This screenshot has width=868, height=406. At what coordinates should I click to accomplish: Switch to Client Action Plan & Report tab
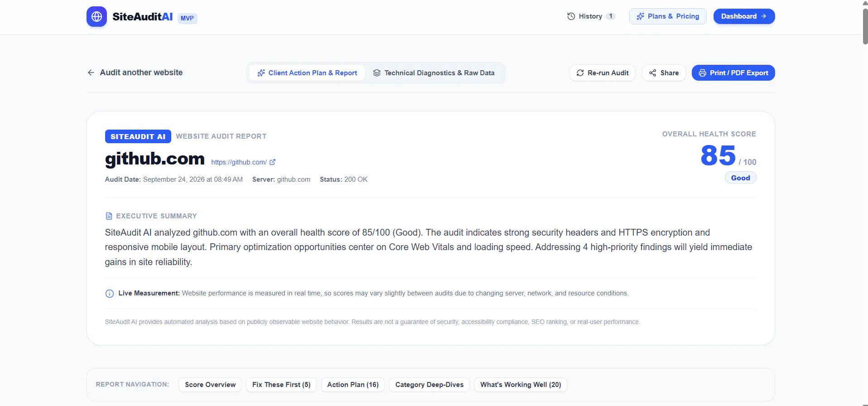coord(307,73)
